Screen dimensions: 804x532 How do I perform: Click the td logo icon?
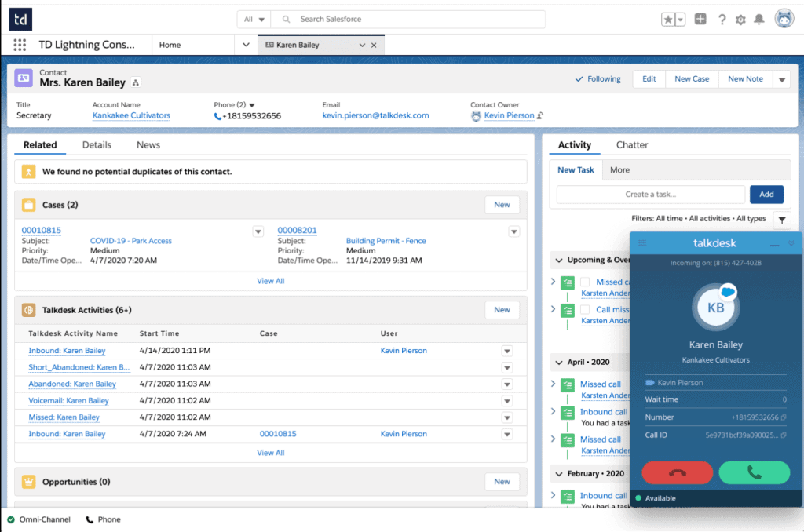coord(20,20)
